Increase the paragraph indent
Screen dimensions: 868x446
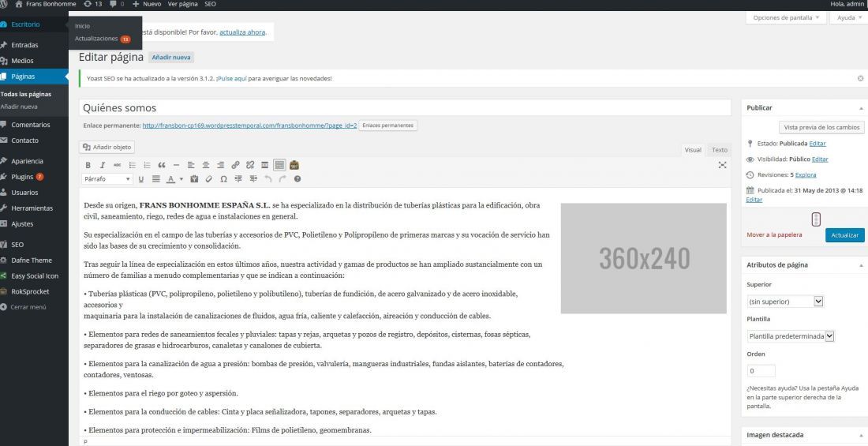click(x=253, y=179)
